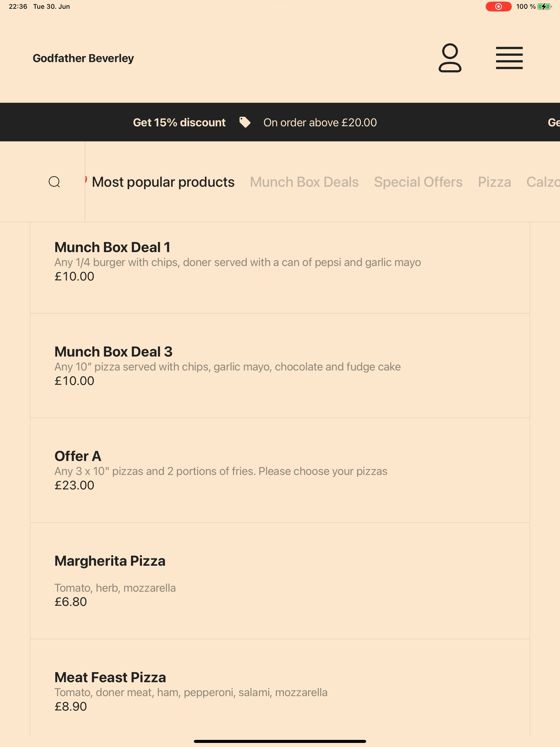Tap the search magnifier icon
The image size is (560, 747).
(54, 182)
